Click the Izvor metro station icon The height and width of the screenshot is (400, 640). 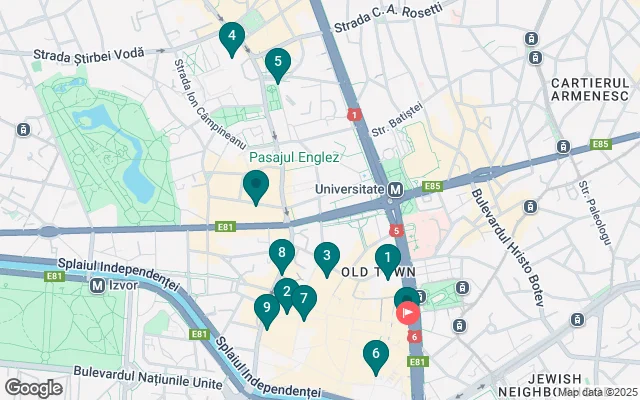coord(97,285)
